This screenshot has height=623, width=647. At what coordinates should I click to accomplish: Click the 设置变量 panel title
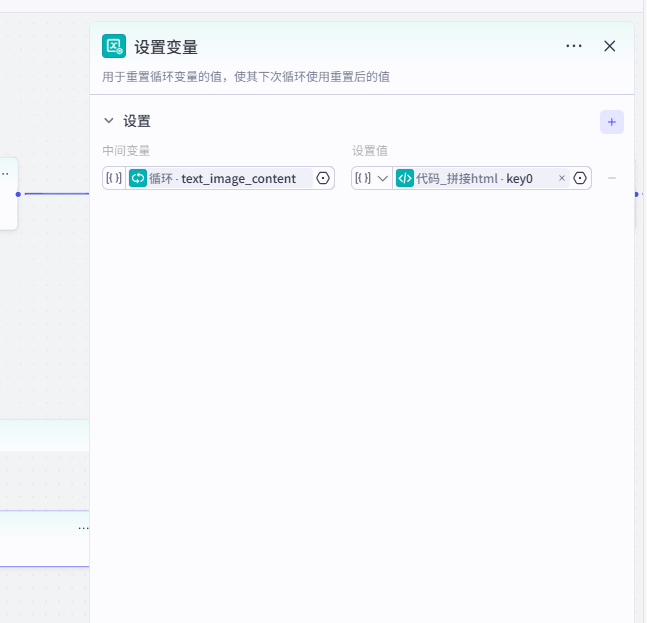tap(166, 47)
